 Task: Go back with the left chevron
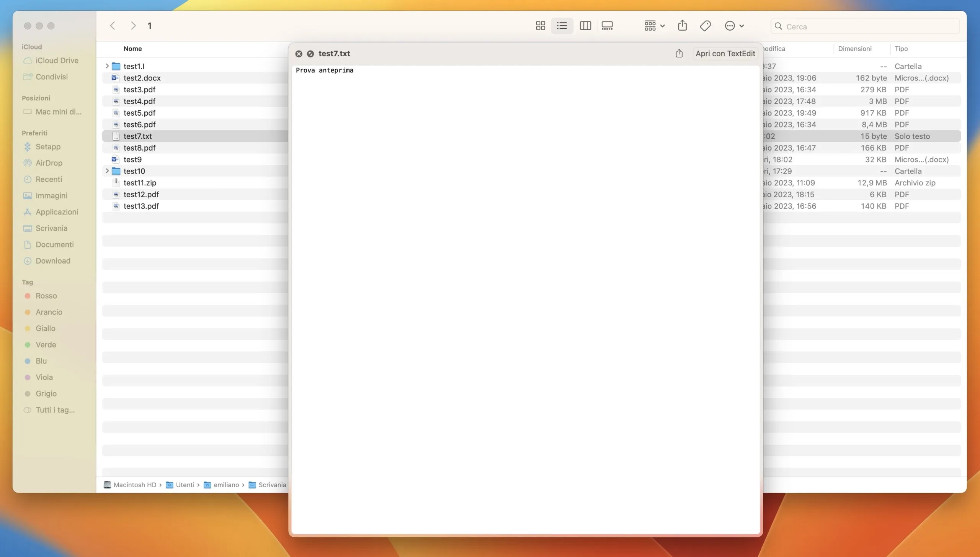point(113,26)
